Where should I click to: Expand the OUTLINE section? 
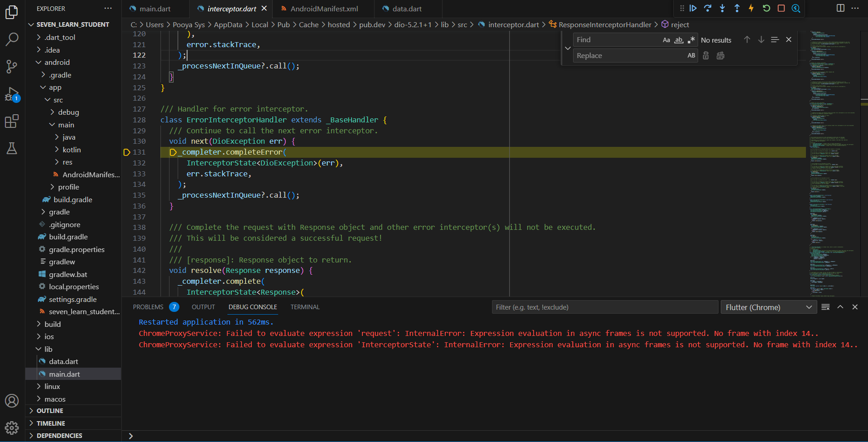click(x=72, y=411)
